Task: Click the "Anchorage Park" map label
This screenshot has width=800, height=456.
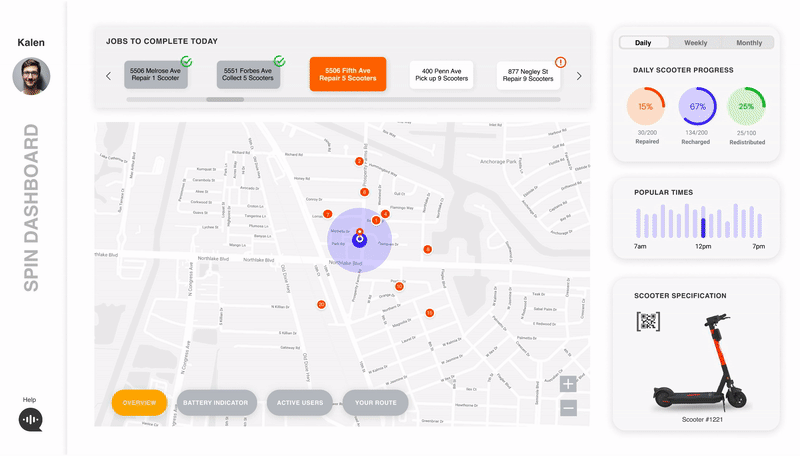Action: 498,162
